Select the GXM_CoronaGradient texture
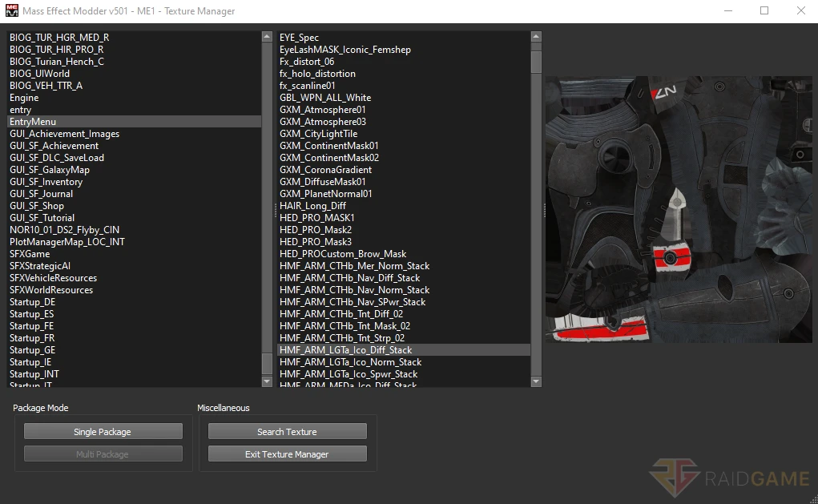This screenshot has width=818, height=504. point(404,170)
